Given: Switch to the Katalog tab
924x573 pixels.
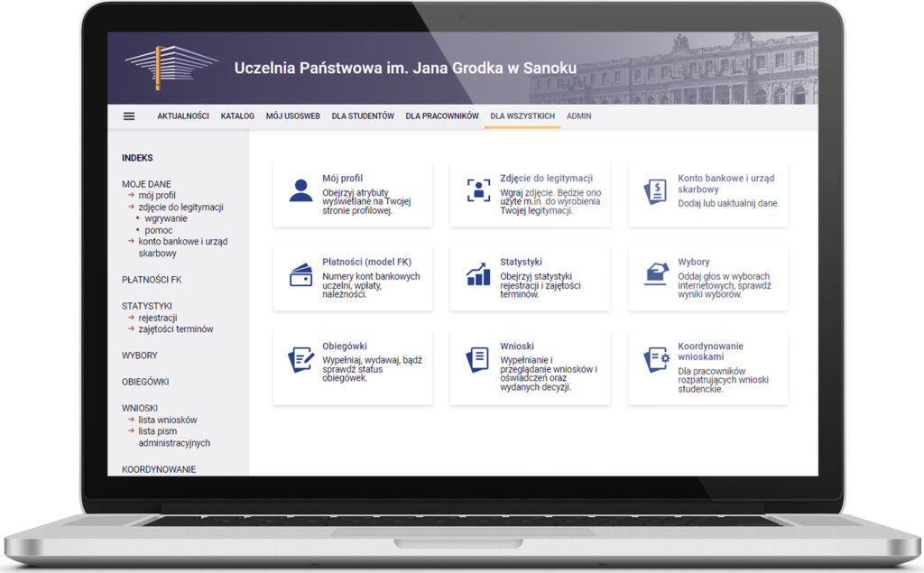Looking at the screenshot, I should [237, 116].
